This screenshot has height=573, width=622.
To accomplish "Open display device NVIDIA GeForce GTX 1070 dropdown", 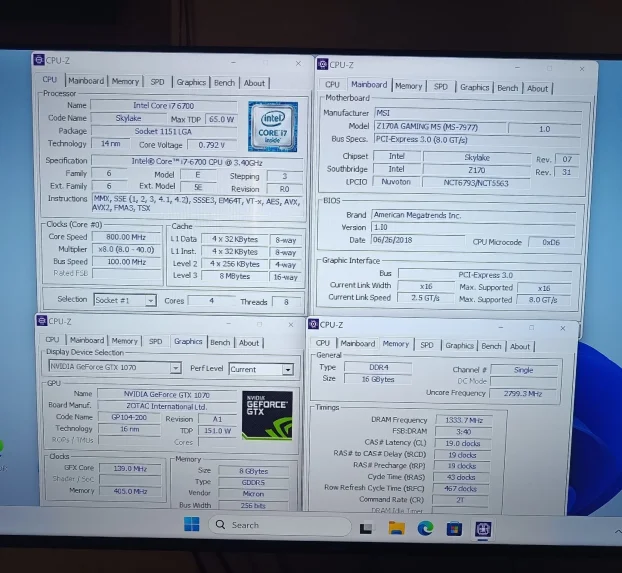I will [x=115, y=367].
